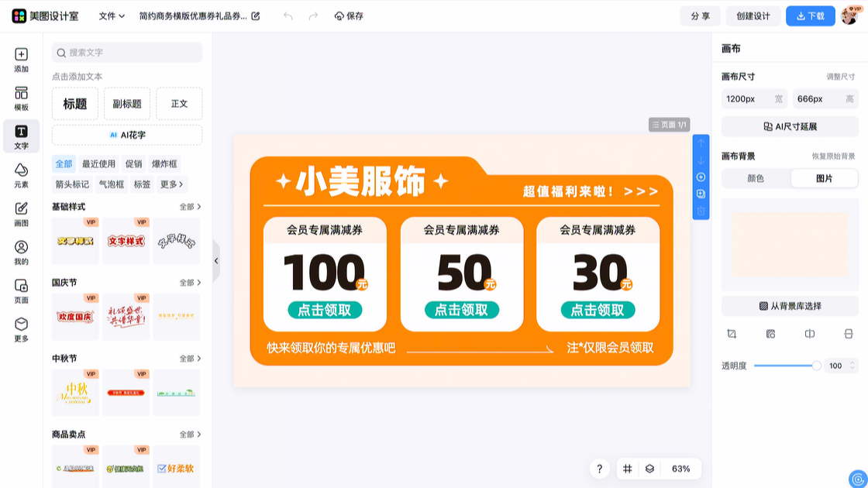This screenshot has width=868, height=488.
Task: Click the blue 下载 download button
Action: (810, 15)
